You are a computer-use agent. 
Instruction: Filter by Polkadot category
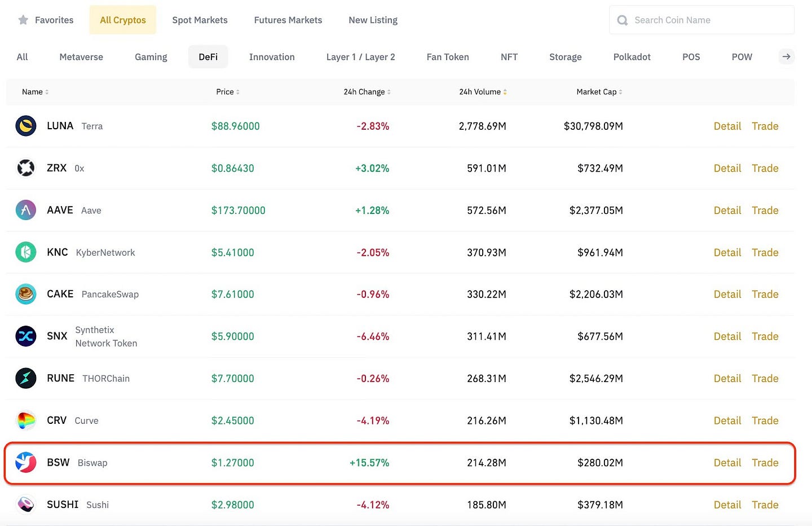pos(632,57)
